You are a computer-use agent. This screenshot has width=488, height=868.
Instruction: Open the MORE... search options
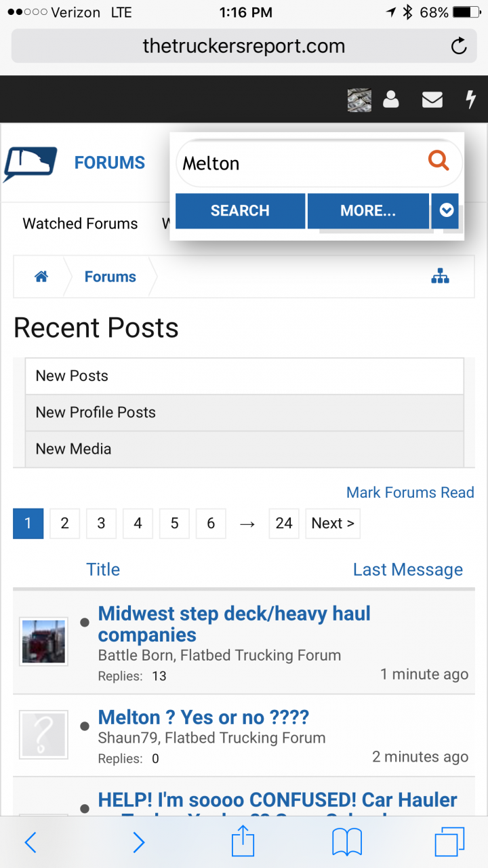click(368, 211)
